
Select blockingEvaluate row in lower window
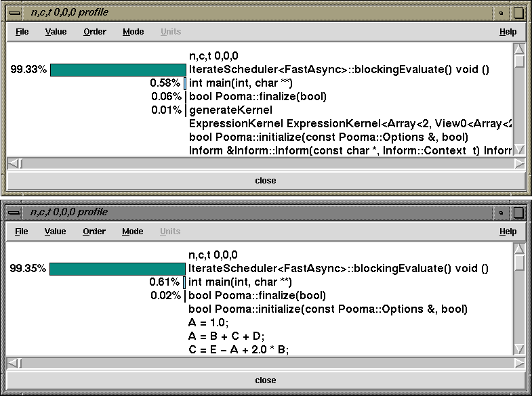click(338, 269)
